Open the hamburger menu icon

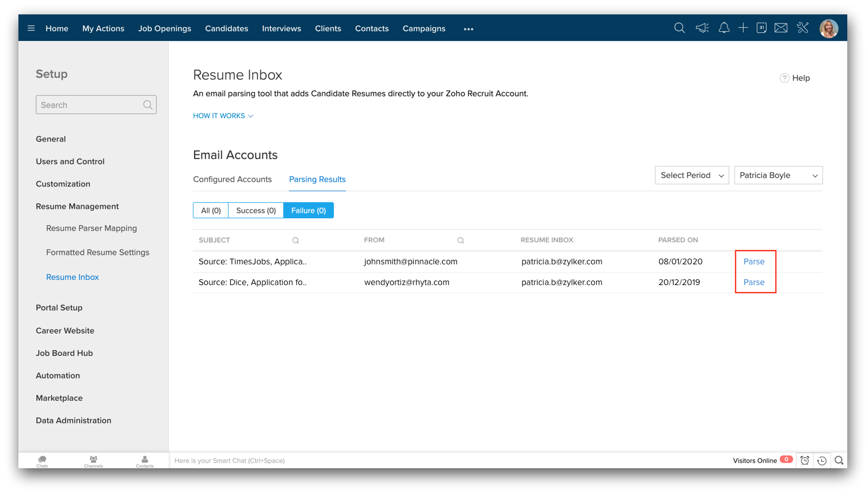coord(31,28)
